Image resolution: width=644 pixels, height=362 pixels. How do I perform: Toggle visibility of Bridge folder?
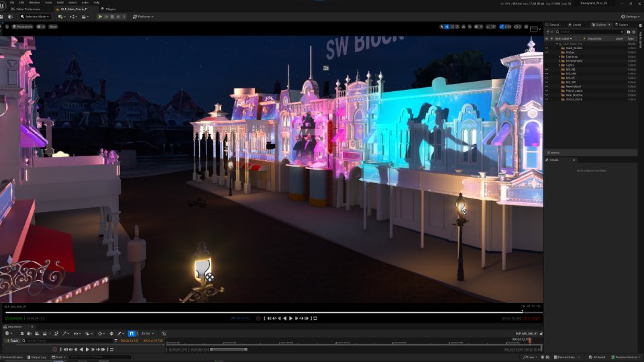[x=547, y=52]
